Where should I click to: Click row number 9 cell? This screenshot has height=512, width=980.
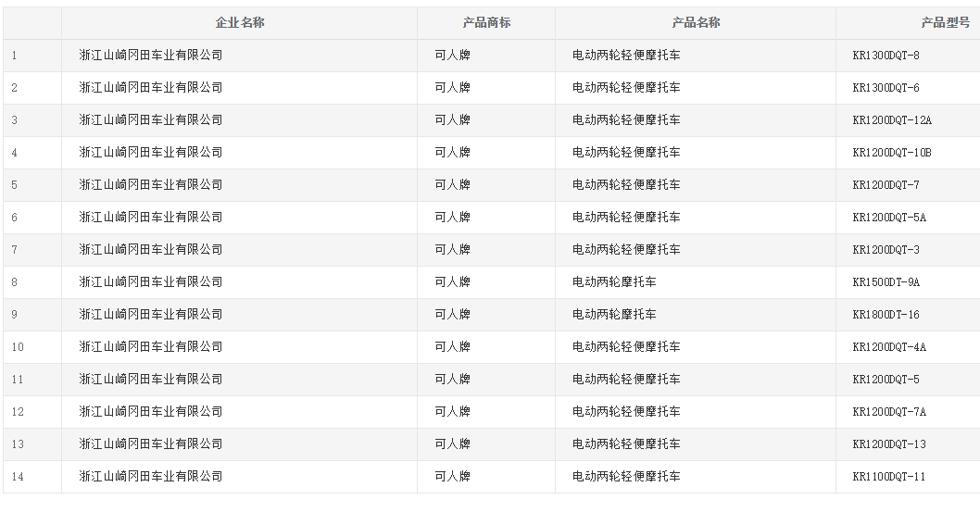coord(32,316)
